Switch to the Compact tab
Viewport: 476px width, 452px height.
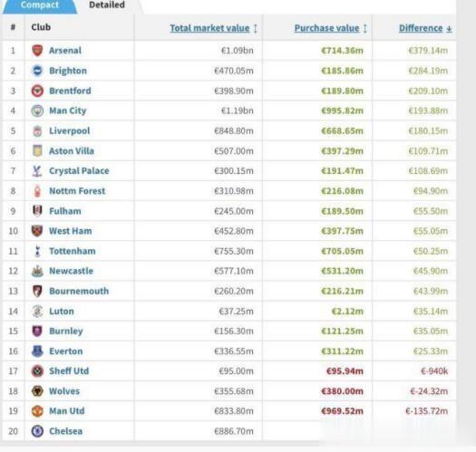(40, 6)
